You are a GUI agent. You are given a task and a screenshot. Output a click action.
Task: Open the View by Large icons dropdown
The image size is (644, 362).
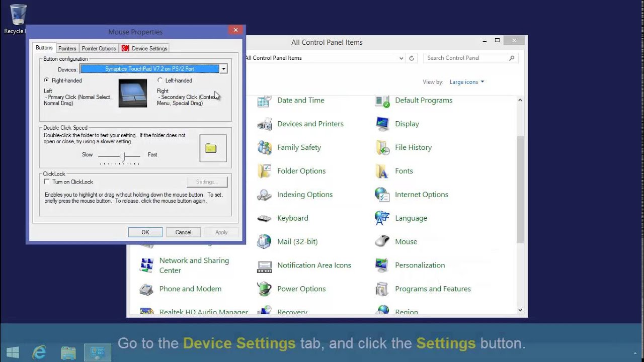467,82
